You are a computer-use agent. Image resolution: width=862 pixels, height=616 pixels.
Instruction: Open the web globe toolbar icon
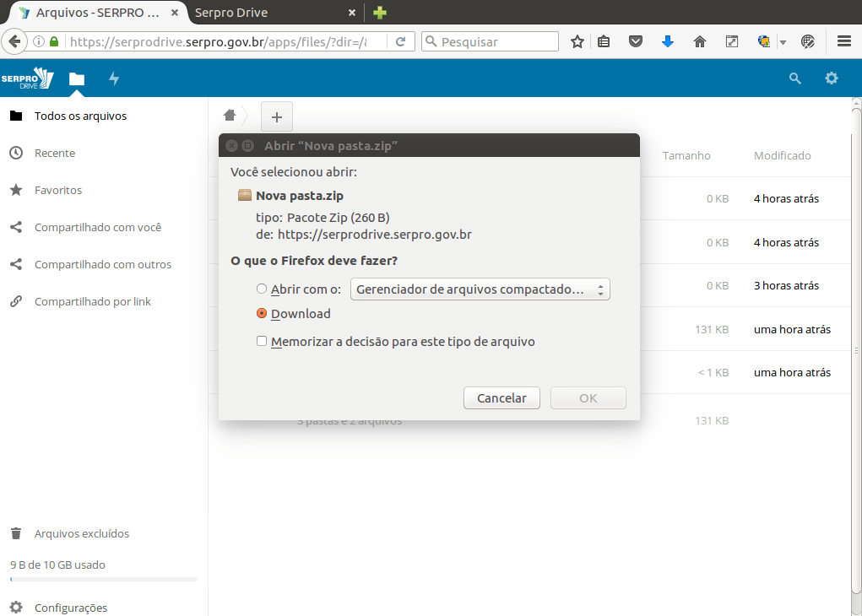coord(808,41)
